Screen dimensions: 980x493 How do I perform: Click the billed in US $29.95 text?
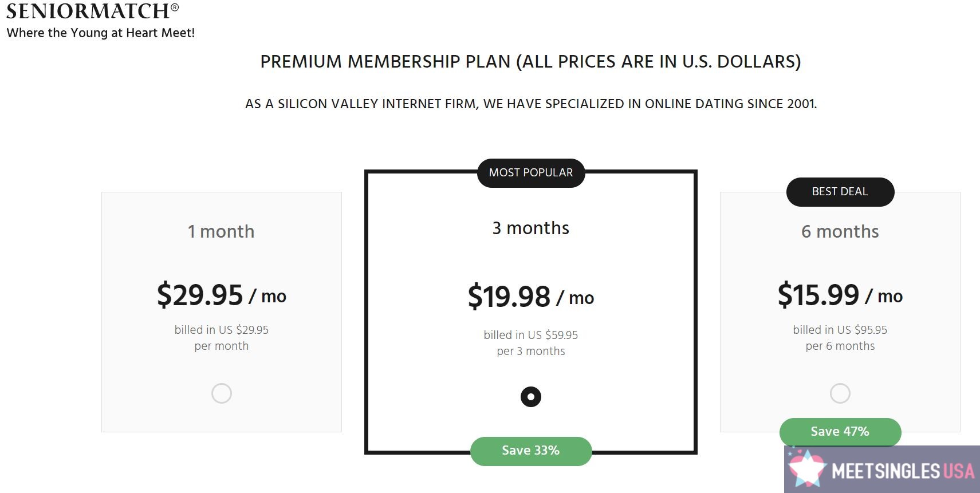click(222, 330)
